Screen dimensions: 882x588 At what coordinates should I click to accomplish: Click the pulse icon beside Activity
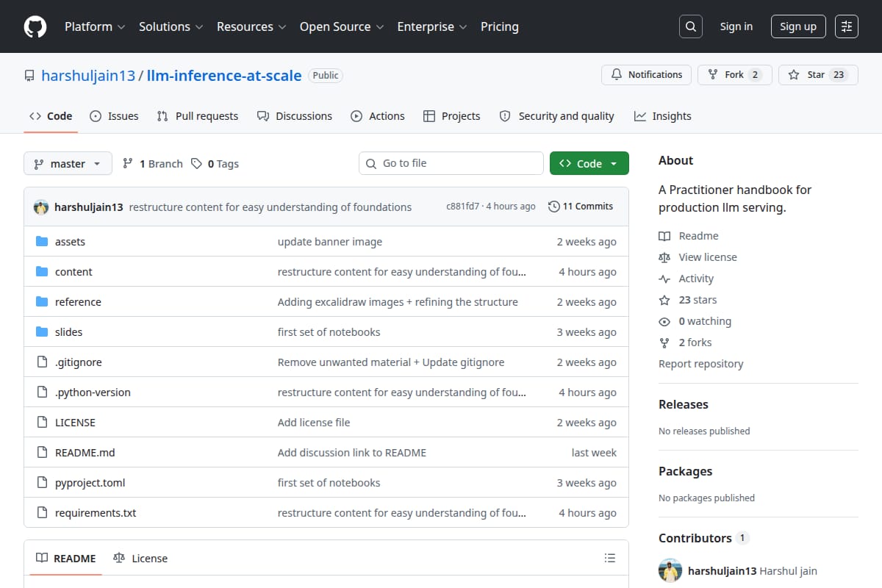point(664,279)
